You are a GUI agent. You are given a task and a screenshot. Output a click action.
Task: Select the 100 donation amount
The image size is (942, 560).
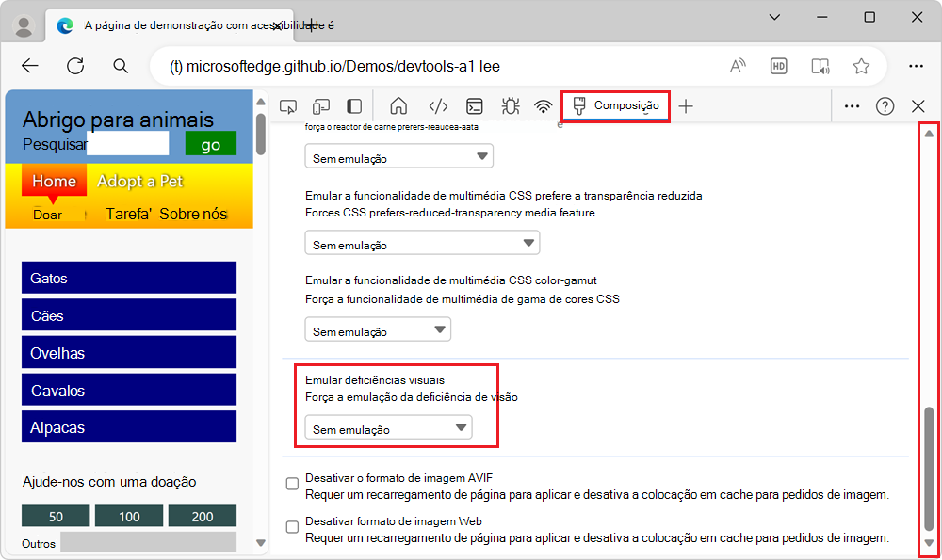click(x=129, y=516)
